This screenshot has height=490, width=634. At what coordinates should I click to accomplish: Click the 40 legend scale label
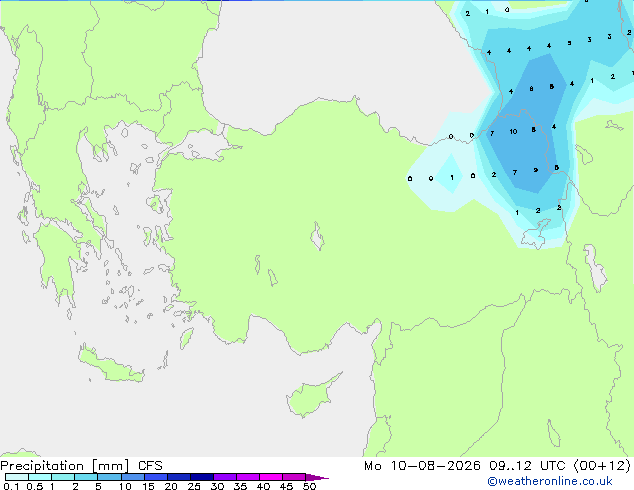pos(263,486)
